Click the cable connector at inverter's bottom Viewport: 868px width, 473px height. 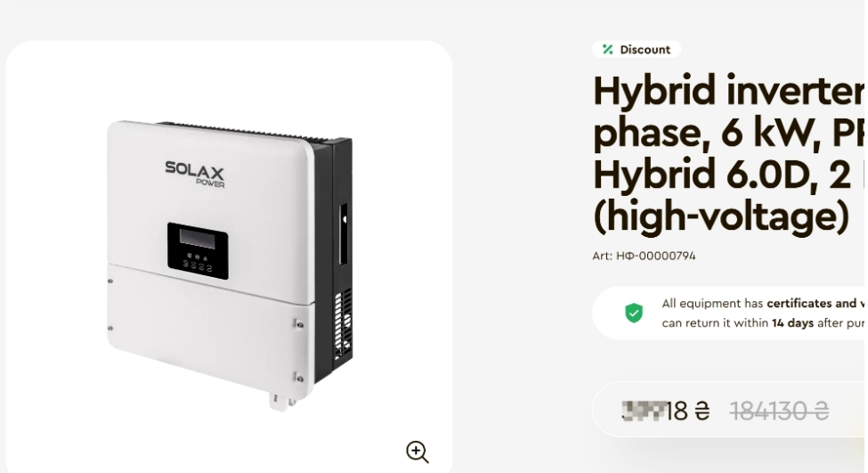click(x=281, y=402)
